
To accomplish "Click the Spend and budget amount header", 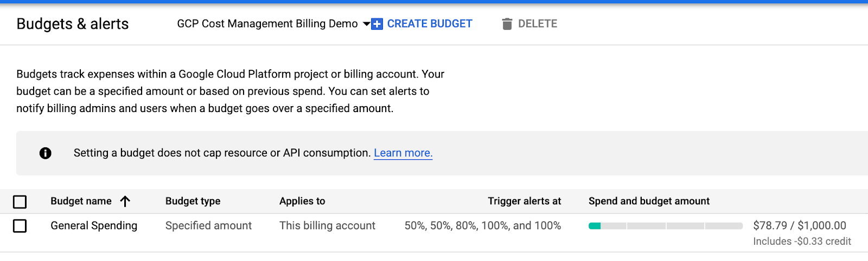I will click(x=649, y=201).
